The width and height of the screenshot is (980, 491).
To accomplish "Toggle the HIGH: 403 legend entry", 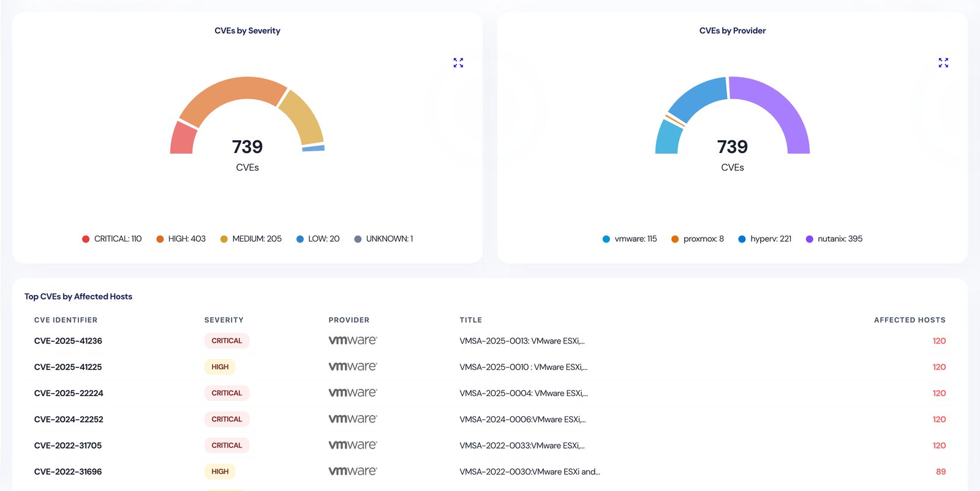I will (181, 239).
